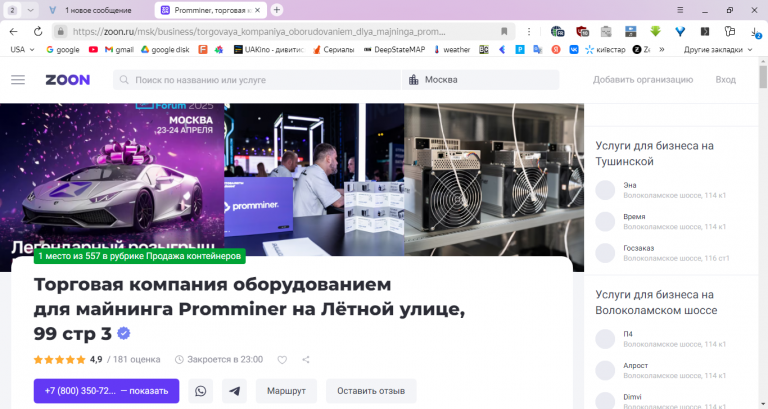Reload the page

[x=38, y=31]
